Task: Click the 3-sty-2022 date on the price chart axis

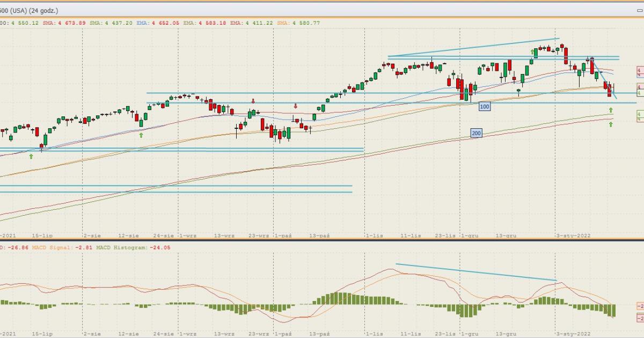Action: (572, 236)
